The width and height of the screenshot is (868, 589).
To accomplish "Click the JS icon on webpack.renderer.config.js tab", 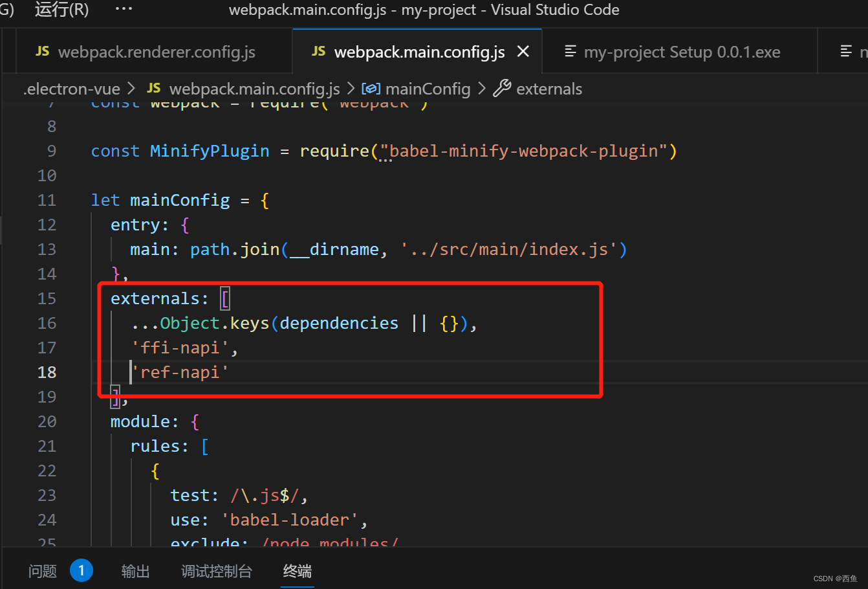I will point(41,51).
